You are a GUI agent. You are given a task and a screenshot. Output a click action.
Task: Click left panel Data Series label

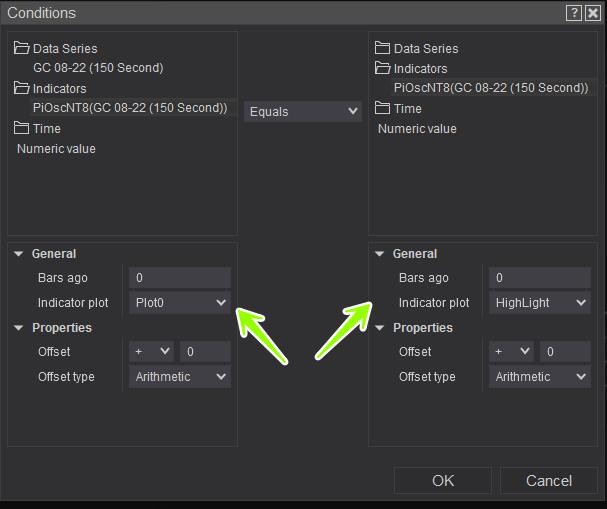coord(65,48)
